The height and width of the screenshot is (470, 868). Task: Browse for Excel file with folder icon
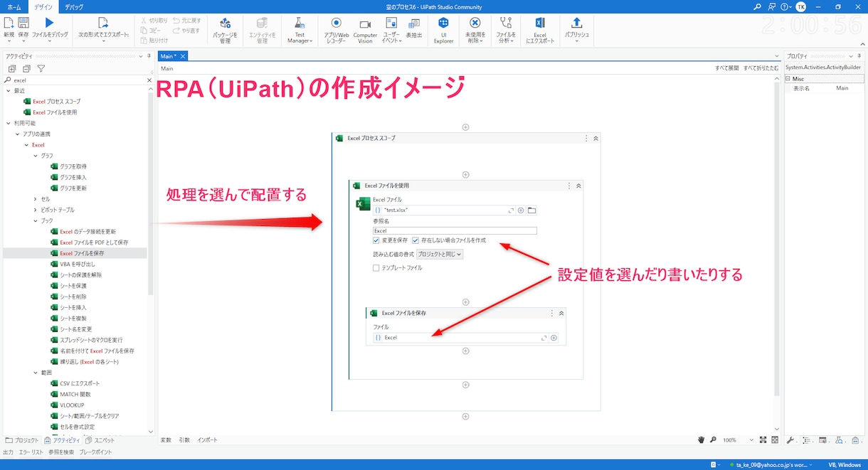[x=531, y=210]
